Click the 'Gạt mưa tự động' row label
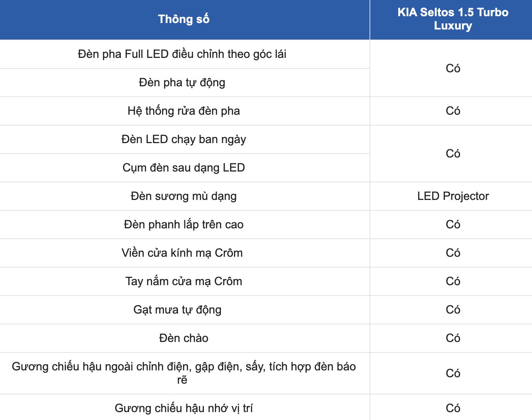 click(177, 310)
